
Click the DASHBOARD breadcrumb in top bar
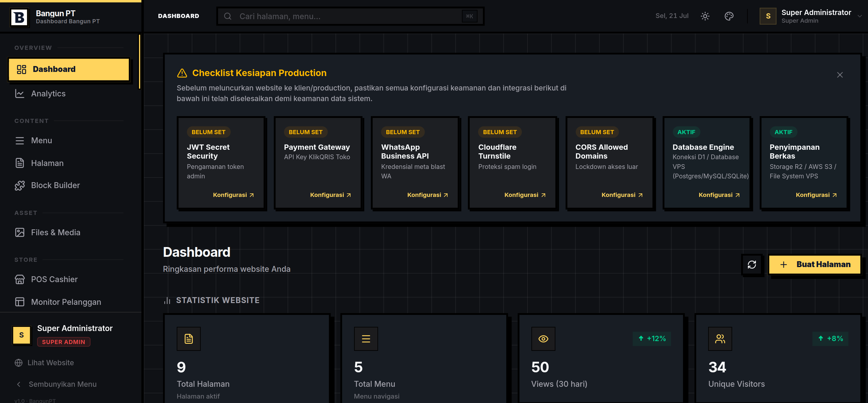[178, 16]
